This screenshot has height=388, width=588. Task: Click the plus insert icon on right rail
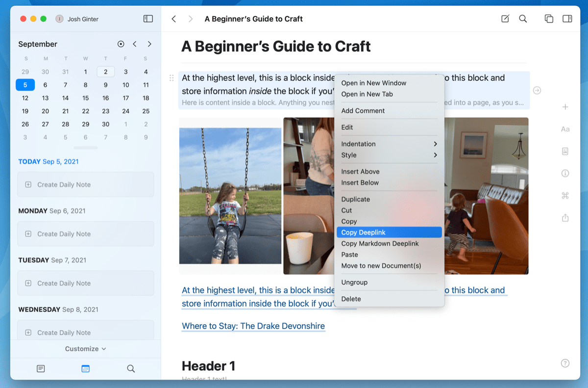coord(565,107)
